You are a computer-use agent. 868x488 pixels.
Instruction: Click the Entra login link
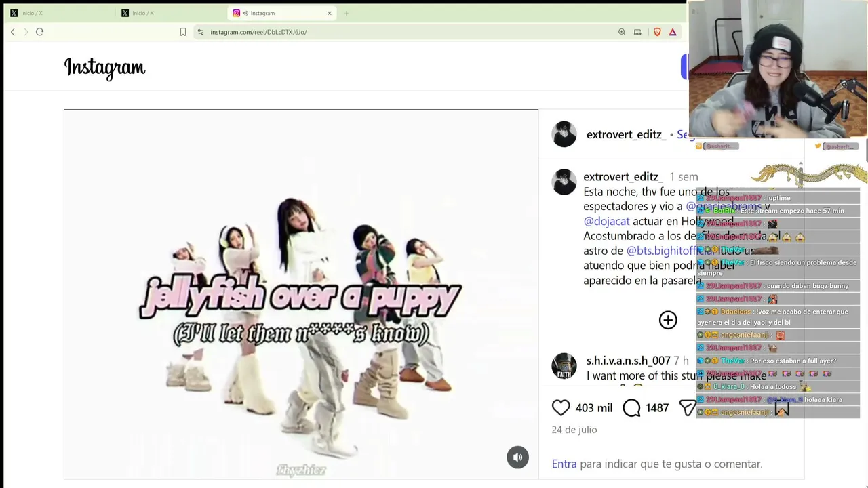coord(564,464)
